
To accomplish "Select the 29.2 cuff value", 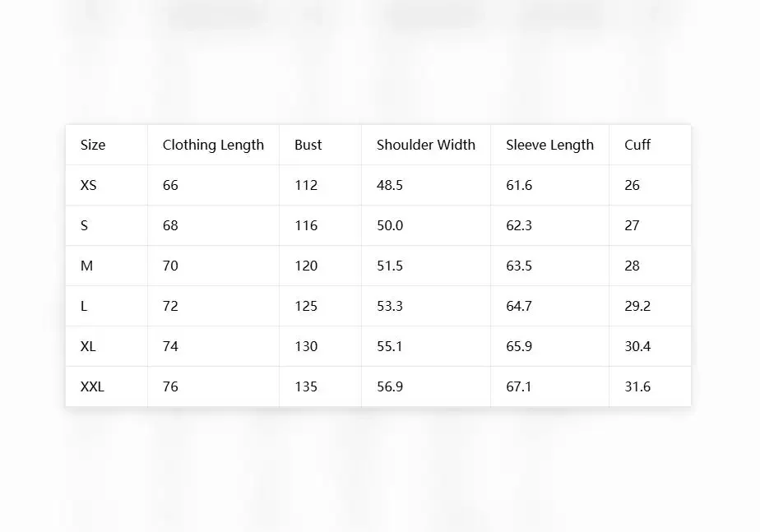I will (x=637, y=306).
